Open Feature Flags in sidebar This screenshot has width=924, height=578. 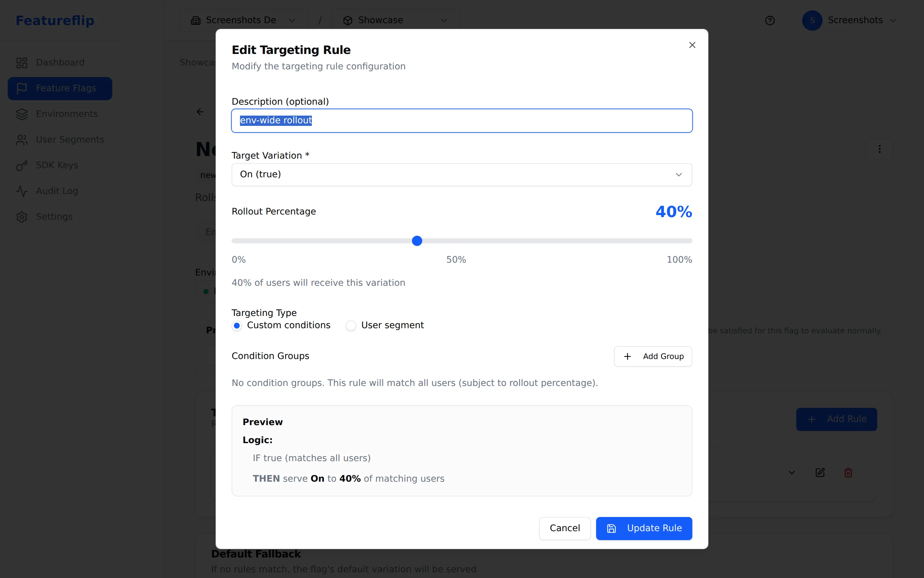click(60, 88)
